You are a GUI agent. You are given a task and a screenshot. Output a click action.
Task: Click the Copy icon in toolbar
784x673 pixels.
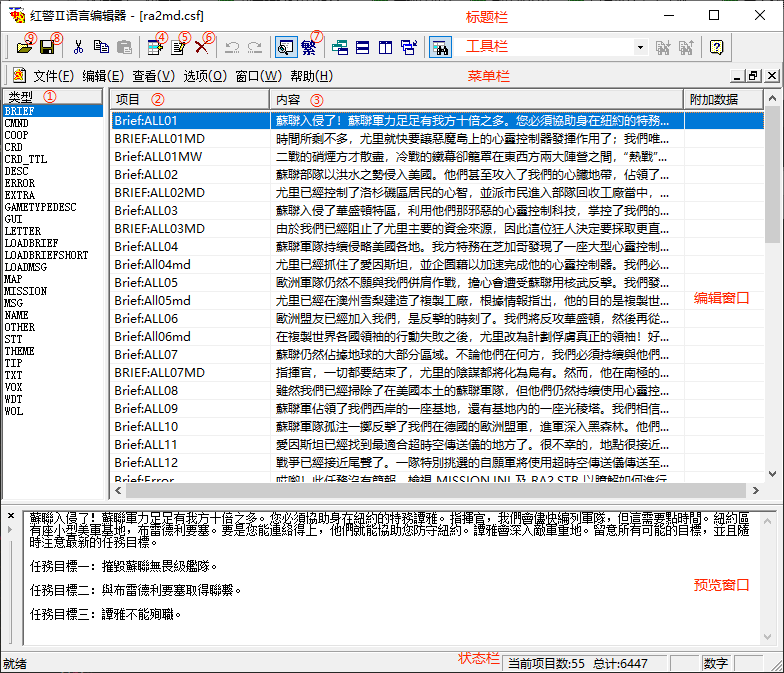coord(102,48)
